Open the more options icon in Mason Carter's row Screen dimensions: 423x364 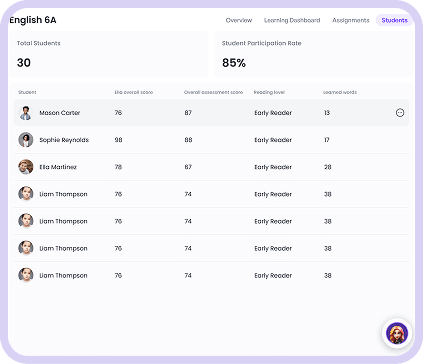tap(400, 113)
